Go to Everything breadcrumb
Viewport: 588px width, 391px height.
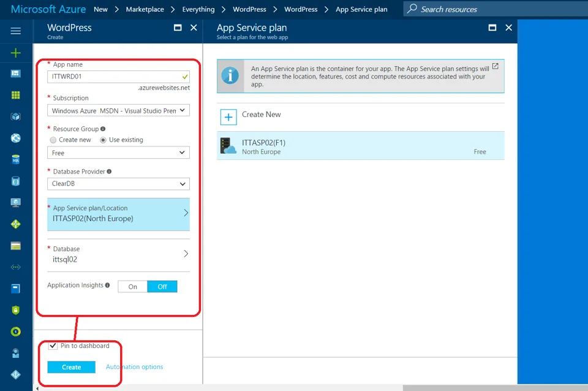click(x=198, y=9)
